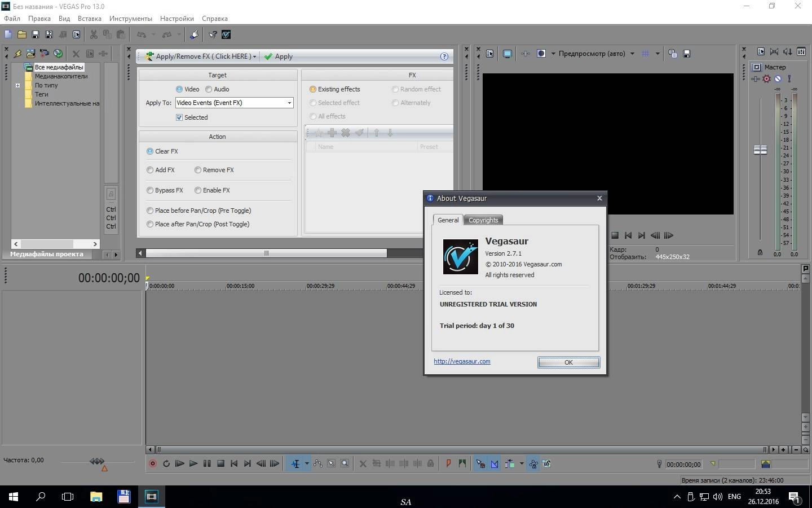Select Place after Pan/Crop (Post Toggle)

(x=198, y=224)
